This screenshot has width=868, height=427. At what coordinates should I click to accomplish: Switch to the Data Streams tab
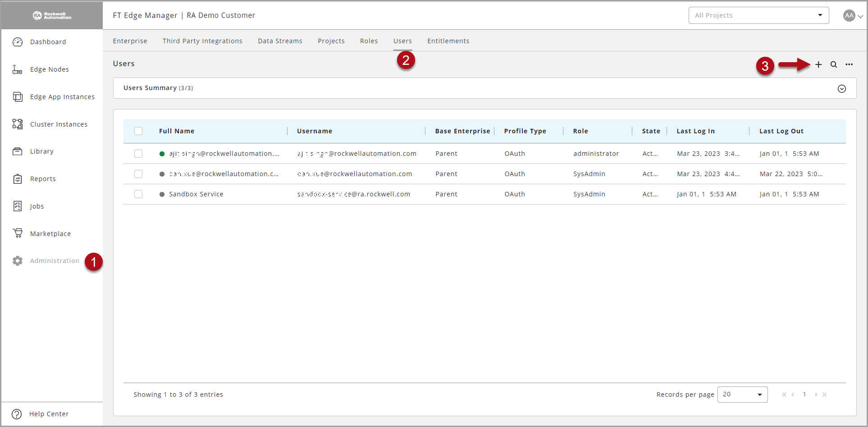[280, 41]
